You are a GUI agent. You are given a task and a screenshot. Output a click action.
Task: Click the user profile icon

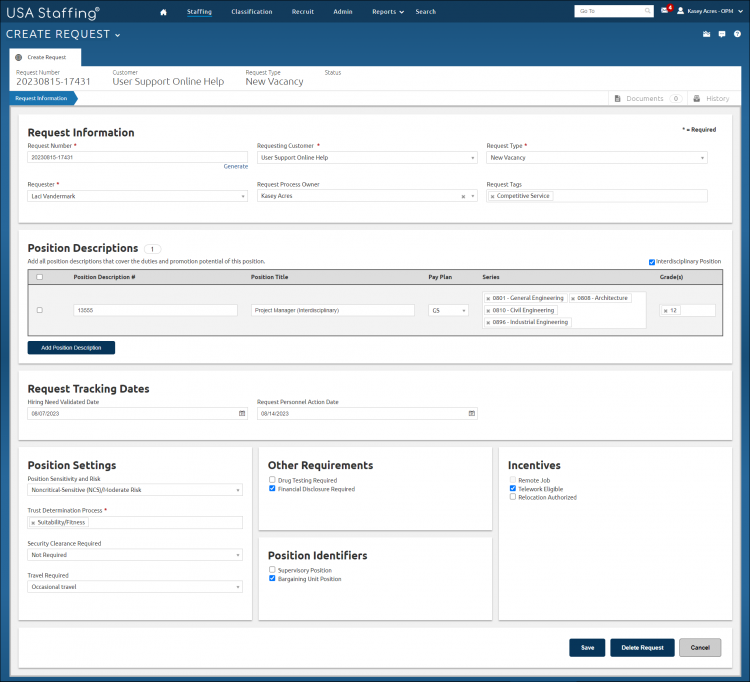point(680,11)
